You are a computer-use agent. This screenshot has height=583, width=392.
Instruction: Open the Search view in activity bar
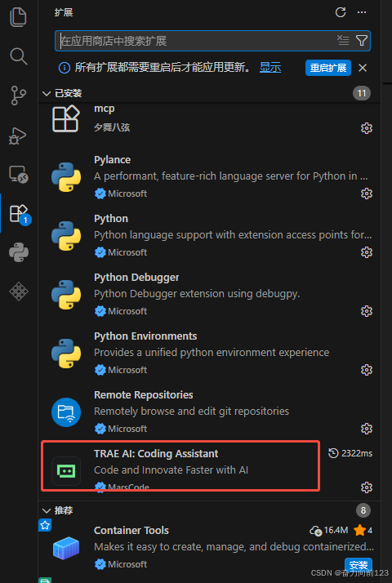pos(18,56)
